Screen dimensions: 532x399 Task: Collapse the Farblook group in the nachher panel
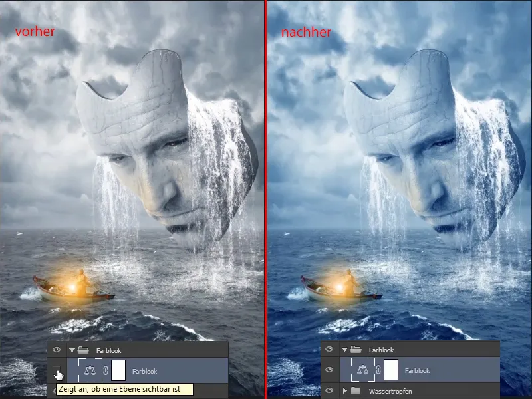(344, 350)
